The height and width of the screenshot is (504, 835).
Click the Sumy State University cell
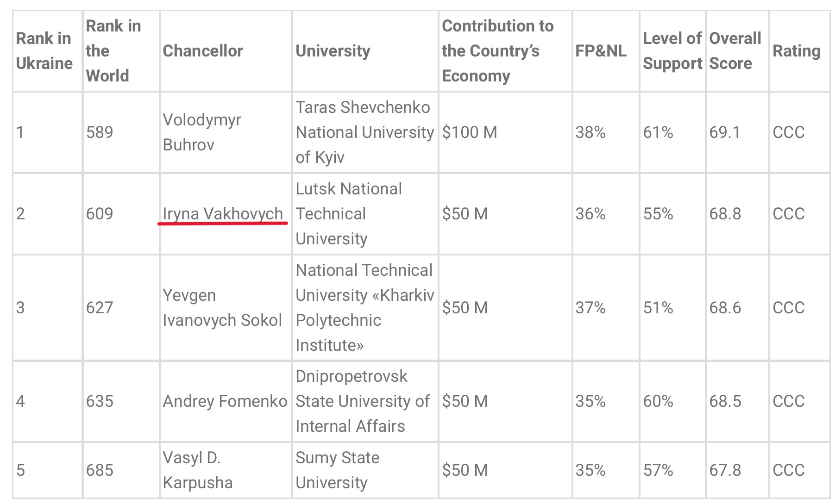[337, 470]
